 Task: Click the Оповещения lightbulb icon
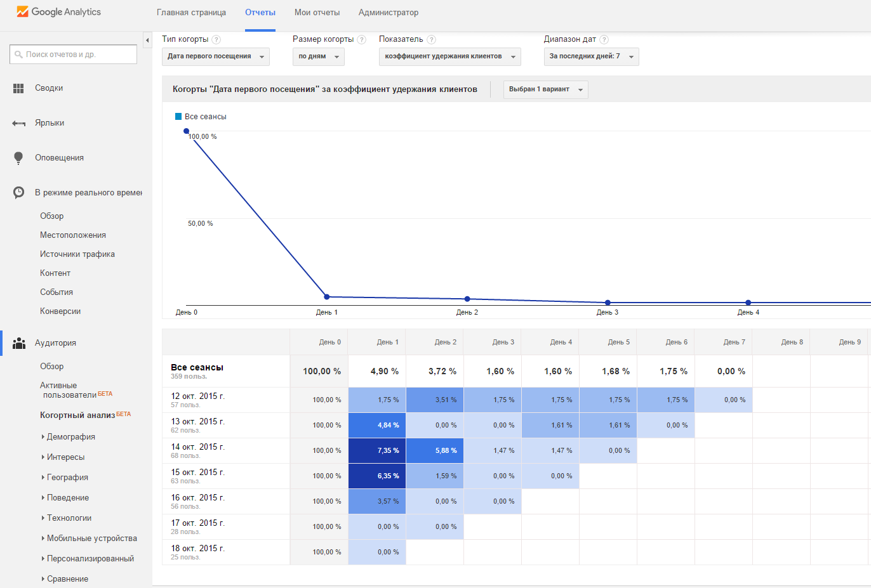(x=18, y=158)
